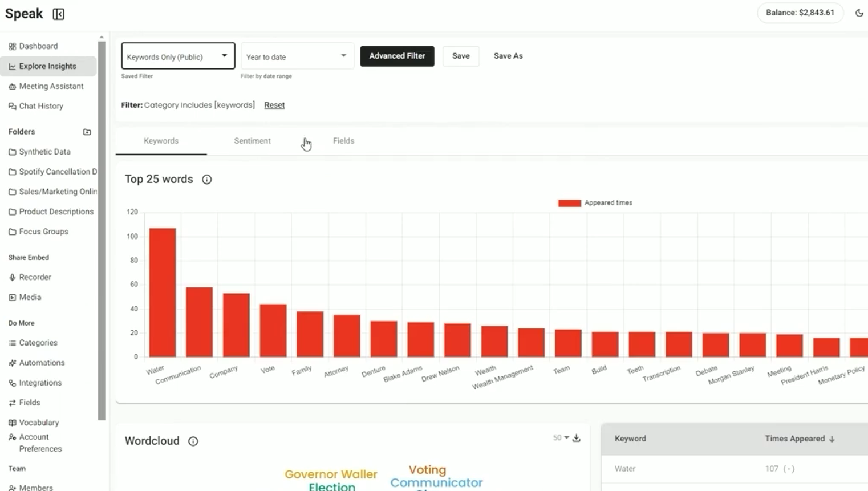Viewport: 868px width, 491px height.
Task: Click the Integrations icon
Action: click(12, 383)
